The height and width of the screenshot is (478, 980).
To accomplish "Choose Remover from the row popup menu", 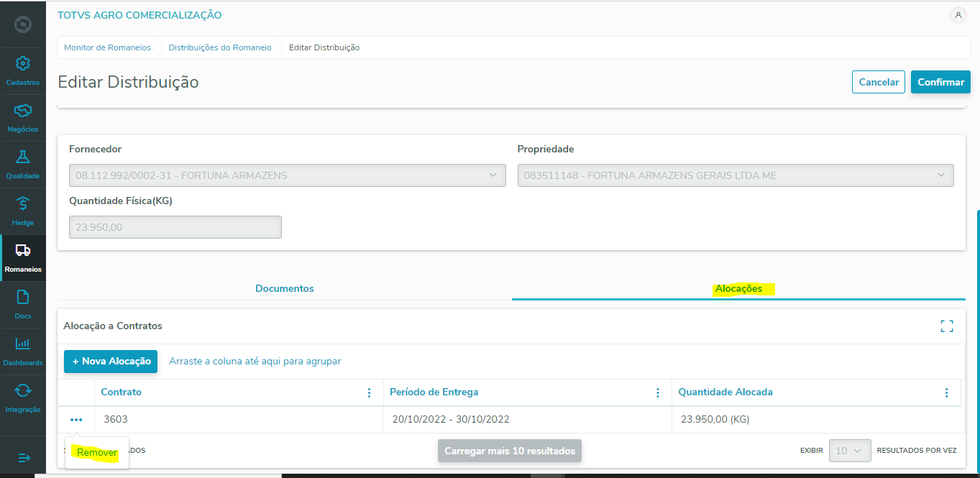I will (97, 453).
